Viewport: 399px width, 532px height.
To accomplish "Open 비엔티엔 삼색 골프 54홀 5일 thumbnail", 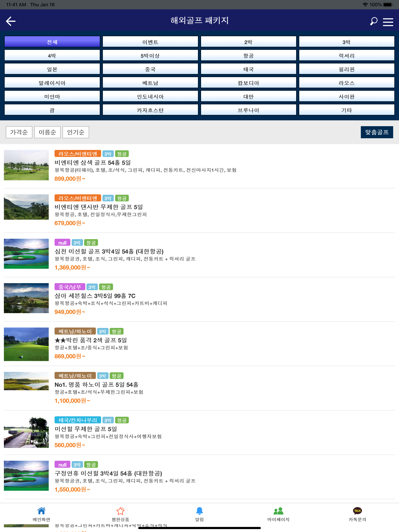I will [x=26, y=165].
